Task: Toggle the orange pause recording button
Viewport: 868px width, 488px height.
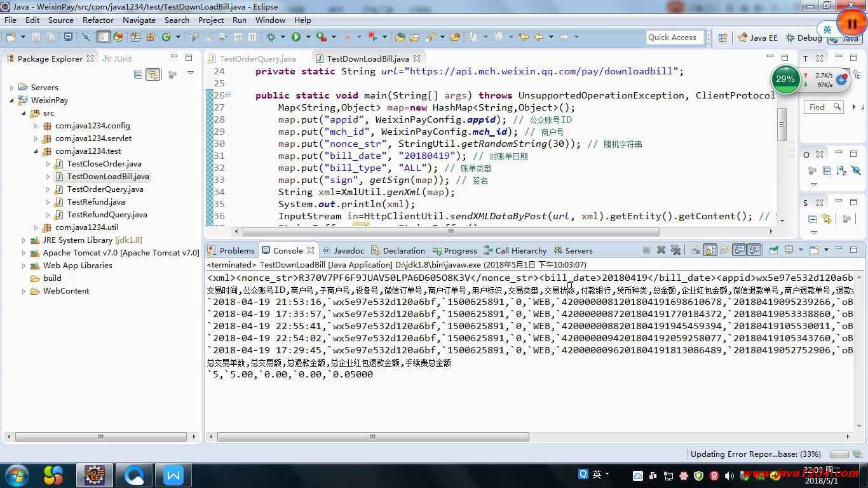Action: click(852, 24)
